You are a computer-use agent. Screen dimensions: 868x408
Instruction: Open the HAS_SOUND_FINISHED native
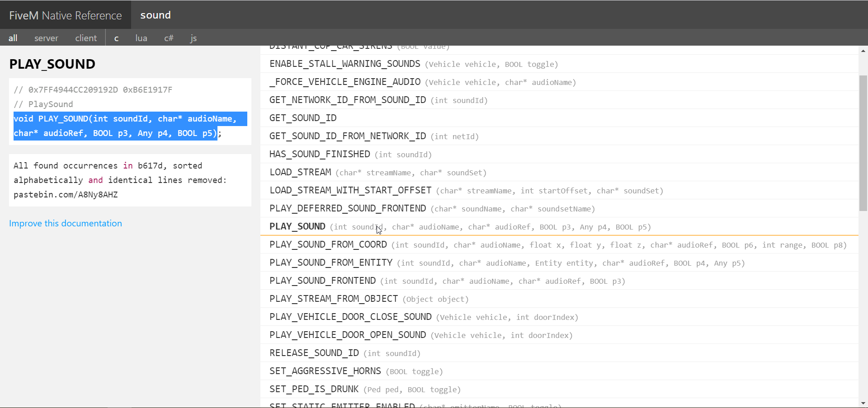[x=320, y=154]
